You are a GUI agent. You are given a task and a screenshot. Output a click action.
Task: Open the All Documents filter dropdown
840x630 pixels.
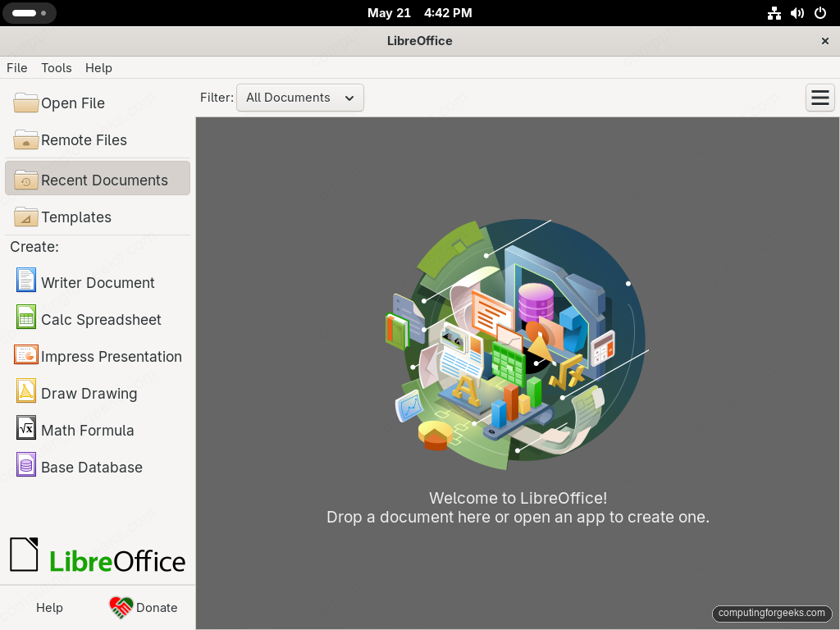click(300, 98)
